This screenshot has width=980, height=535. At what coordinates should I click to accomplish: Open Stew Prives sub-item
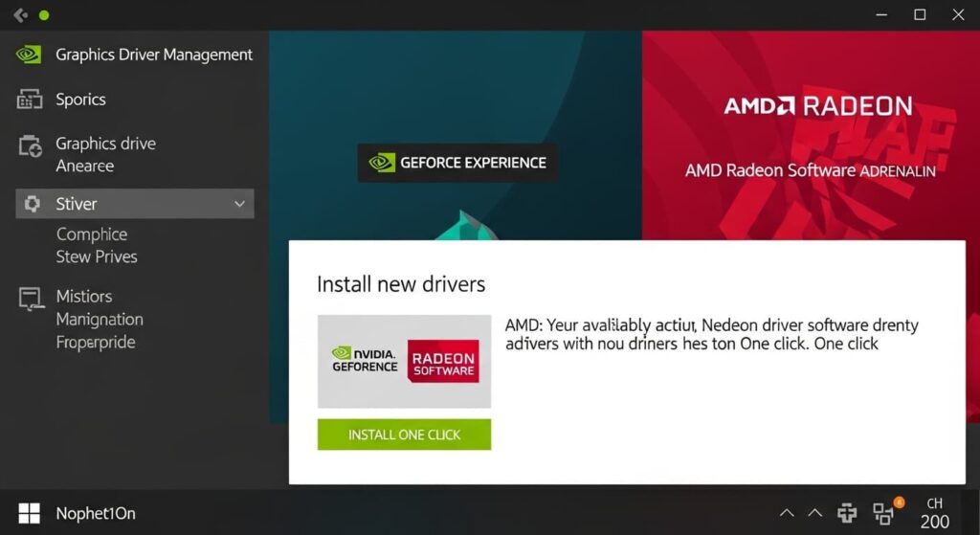pyautogui.click(x=97, y=256)
